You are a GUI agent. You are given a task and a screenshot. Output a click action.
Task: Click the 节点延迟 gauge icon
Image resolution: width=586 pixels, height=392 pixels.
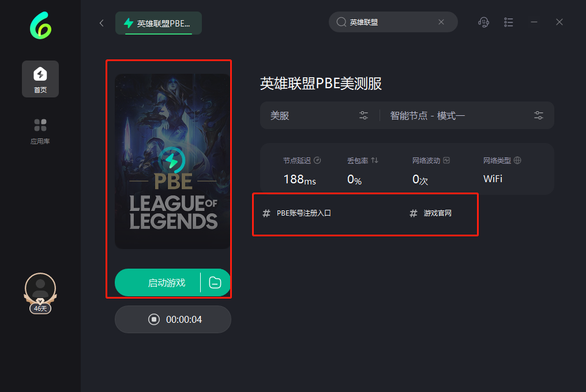(317, 160)
